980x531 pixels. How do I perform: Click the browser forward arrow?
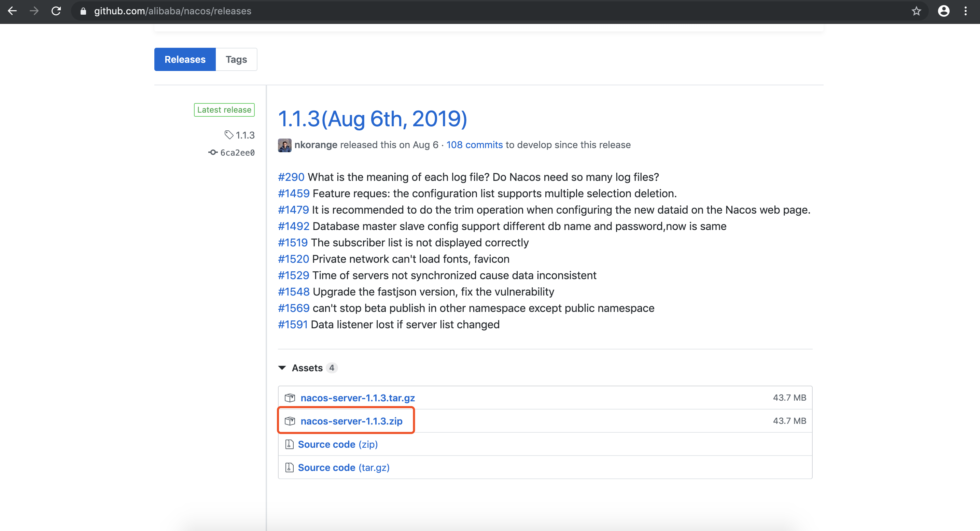click(34, 11)
